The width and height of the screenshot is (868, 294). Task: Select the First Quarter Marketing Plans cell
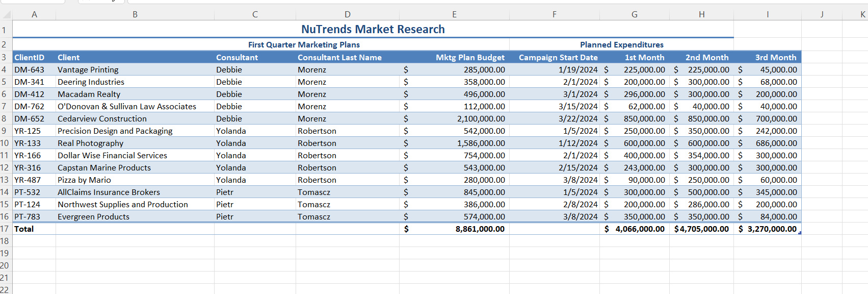click(x=304, y=45)
